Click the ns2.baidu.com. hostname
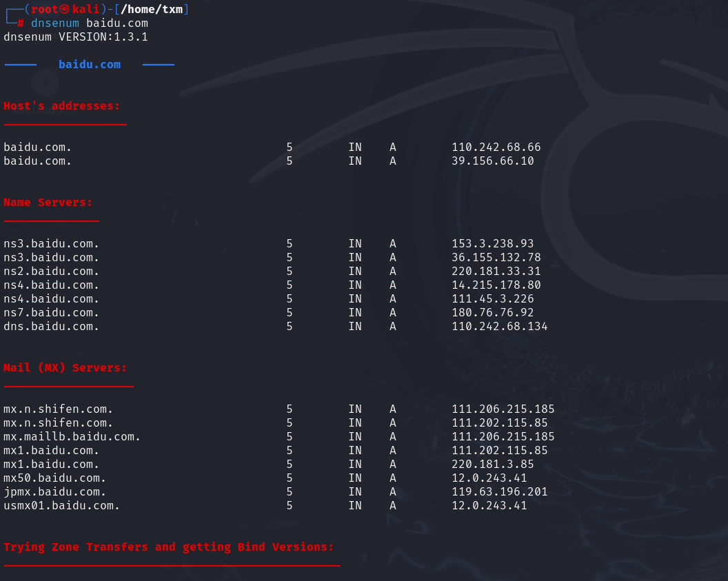Viewport: 728px width, 581px height. (x=51, y=272)
